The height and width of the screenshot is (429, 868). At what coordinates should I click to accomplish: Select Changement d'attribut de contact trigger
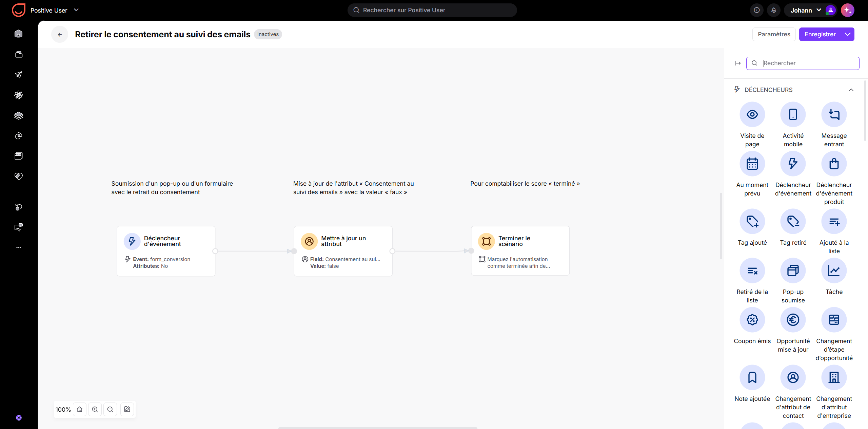coord(793,377)
